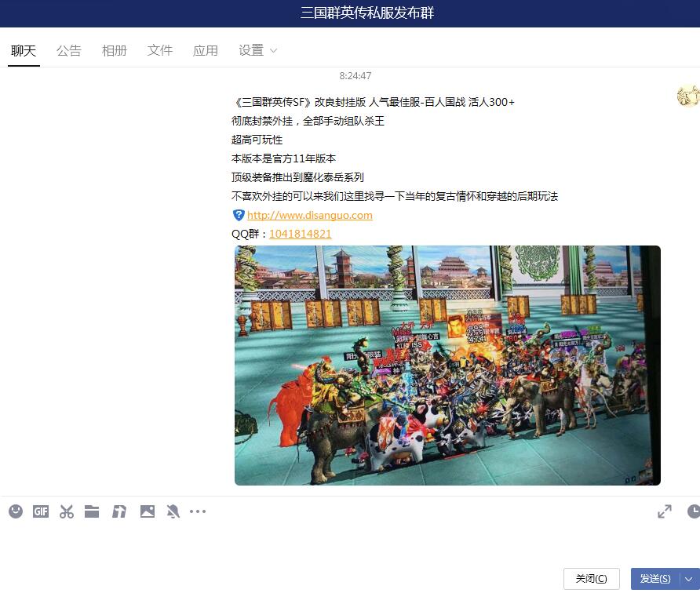Select the scissors screenshot tool
The width and height of the screenshot is (700, 593).
coord(67,511)
